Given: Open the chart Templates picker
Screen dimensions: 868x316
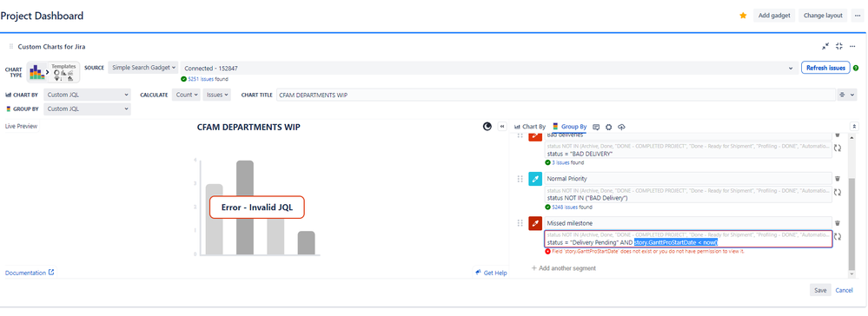Looking at the screenshot, I should [63, 72].
